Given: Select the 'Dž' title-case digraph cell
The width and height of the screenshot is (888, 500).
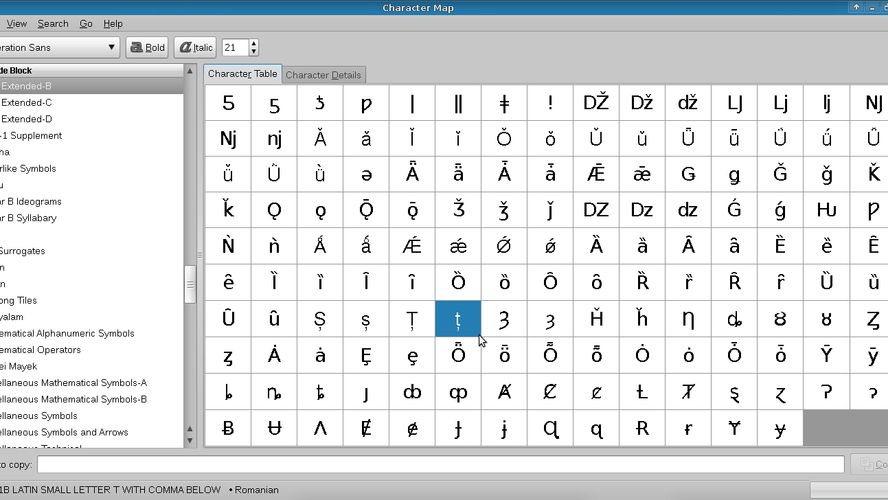Looking at the screenshot, I should [642, 103].
